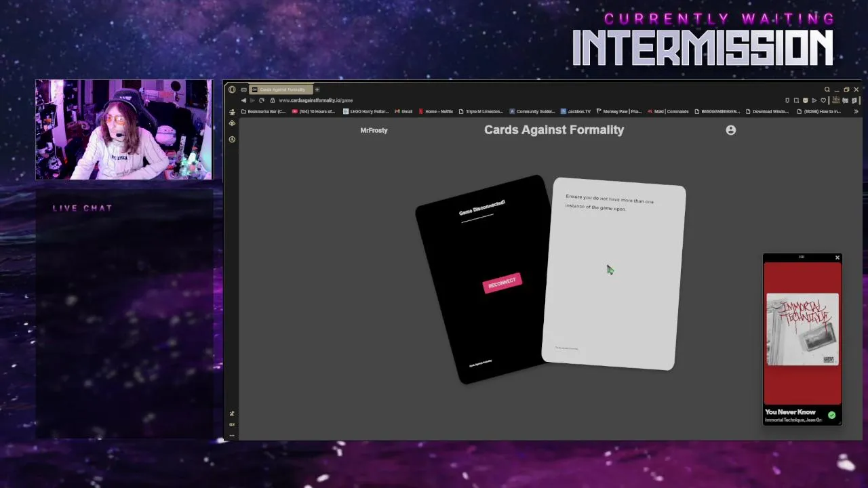Open B550GAMINGGEN bookmark

point(717,112)
